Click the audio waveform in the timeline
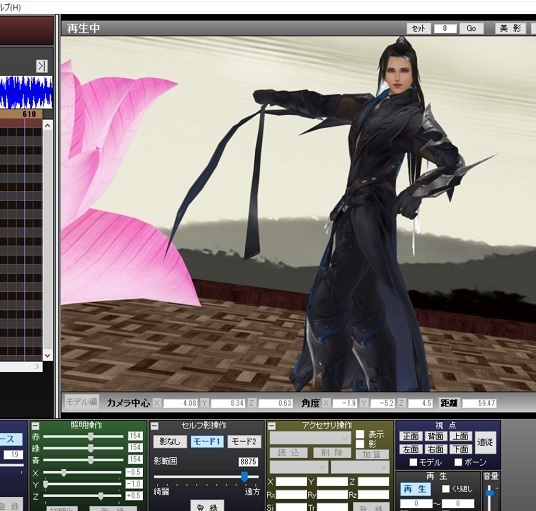The image size is (536, 511). [x=26, y=92]
